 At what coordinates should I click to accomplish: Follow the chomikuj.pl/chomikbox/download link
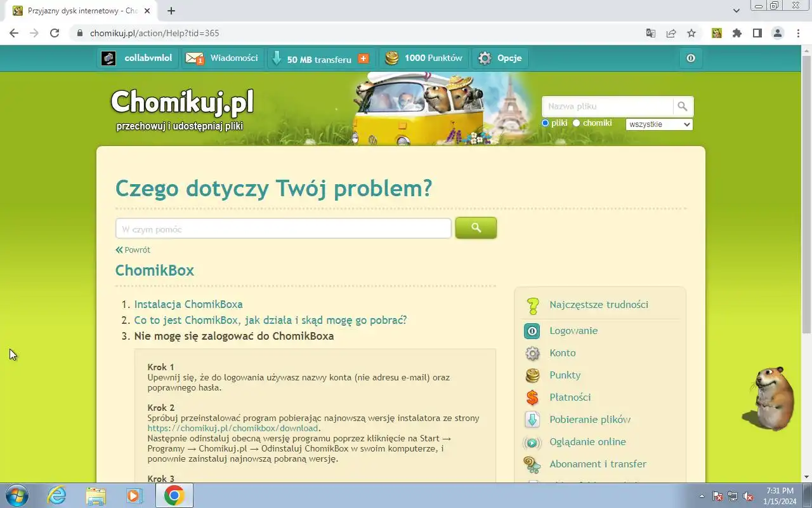coord(233,428)
